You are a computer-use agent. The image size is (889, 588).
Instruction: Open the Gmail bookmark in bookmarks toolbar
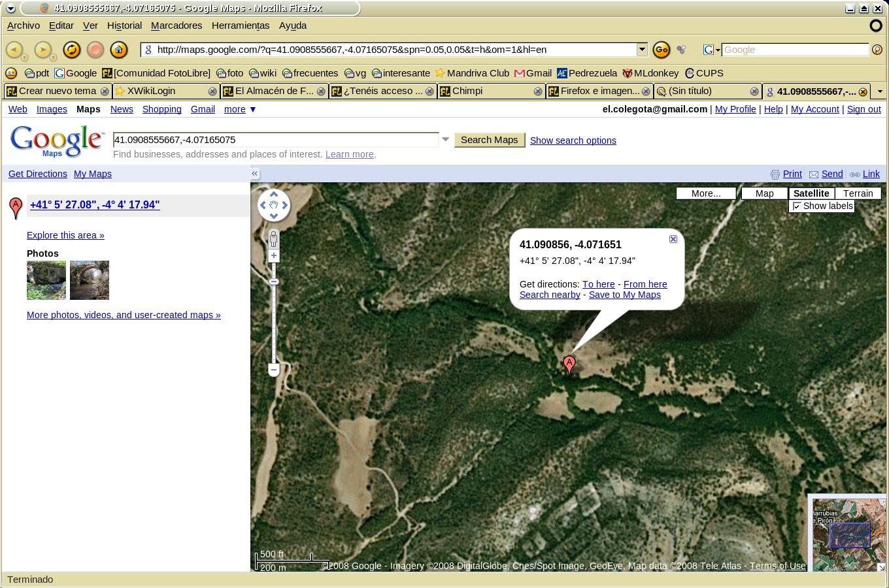533,73
